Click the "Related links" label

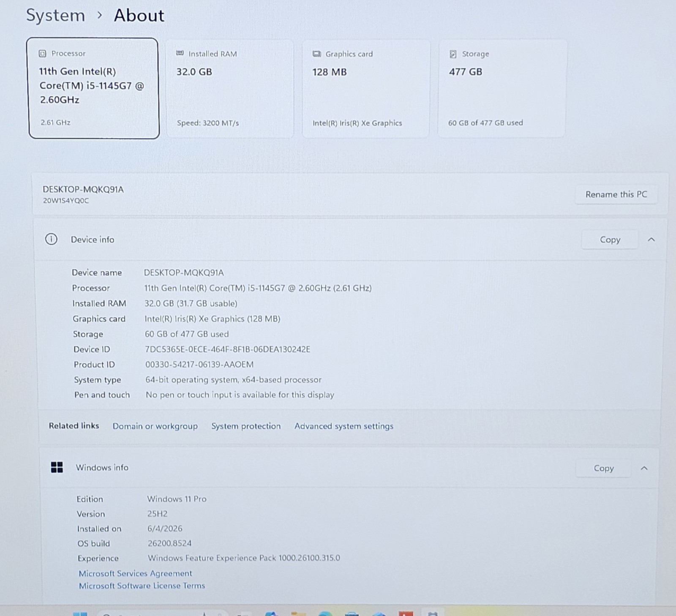coord(74,426)
